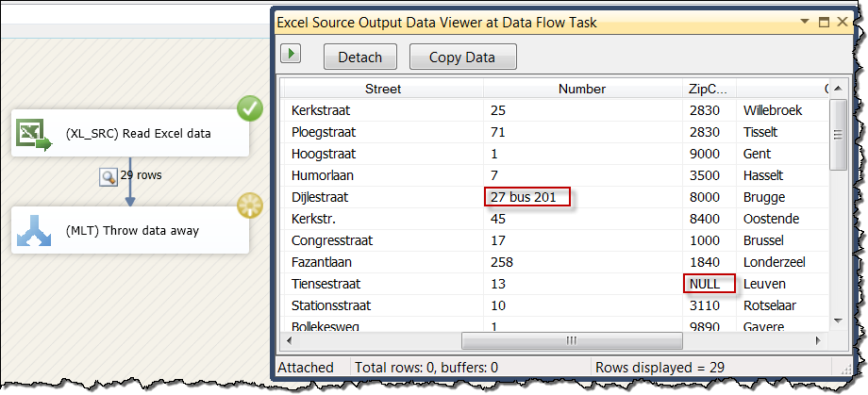Select the number 71 cell
Screen dimensions: 868x395
583,132
